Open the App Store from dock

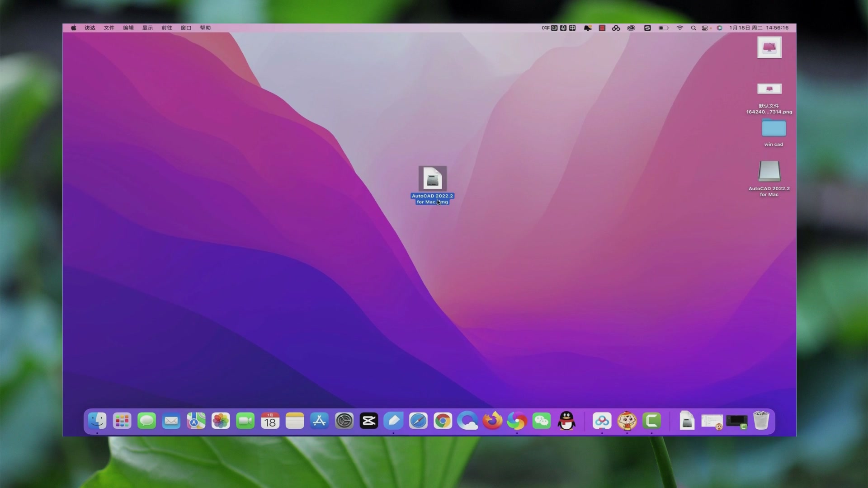[x=319, y=421]
